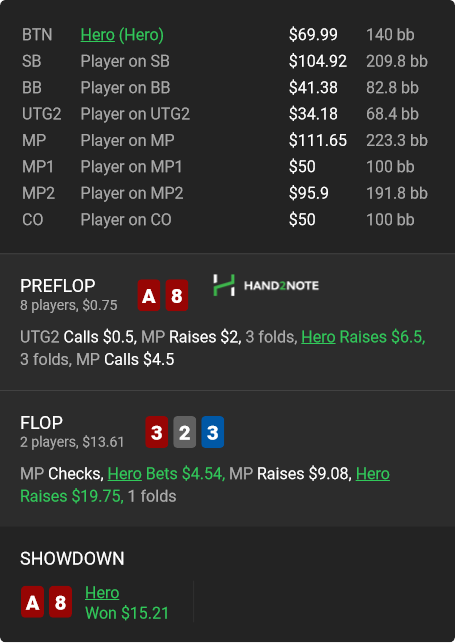Click the Player on CO name

pyautogui.click(x=126, y=219)
